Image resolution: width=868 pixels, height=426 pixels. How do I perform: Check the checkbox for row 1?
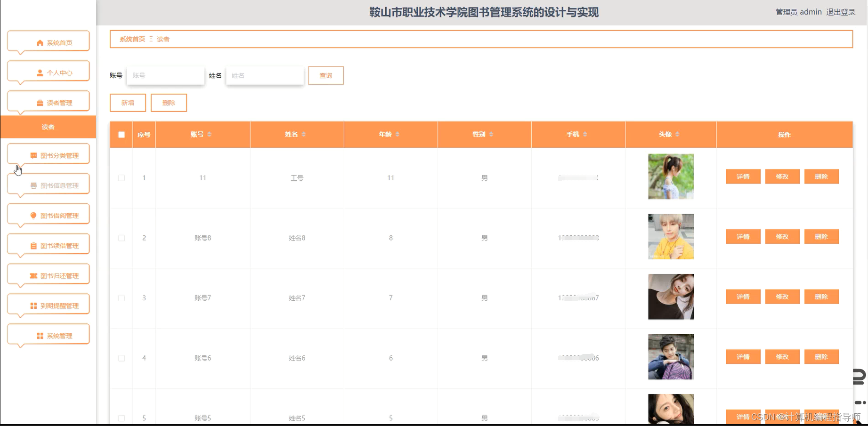(122, 178)
